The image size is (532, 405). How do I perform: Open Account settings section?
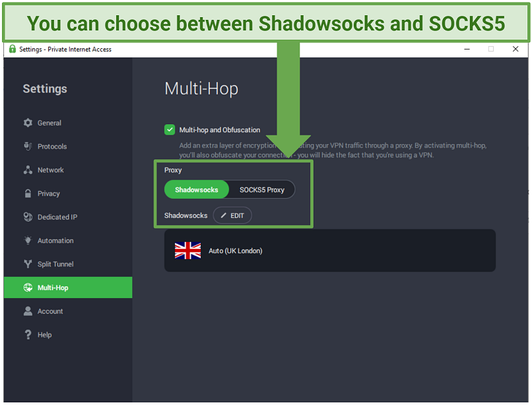click(68, 311)
